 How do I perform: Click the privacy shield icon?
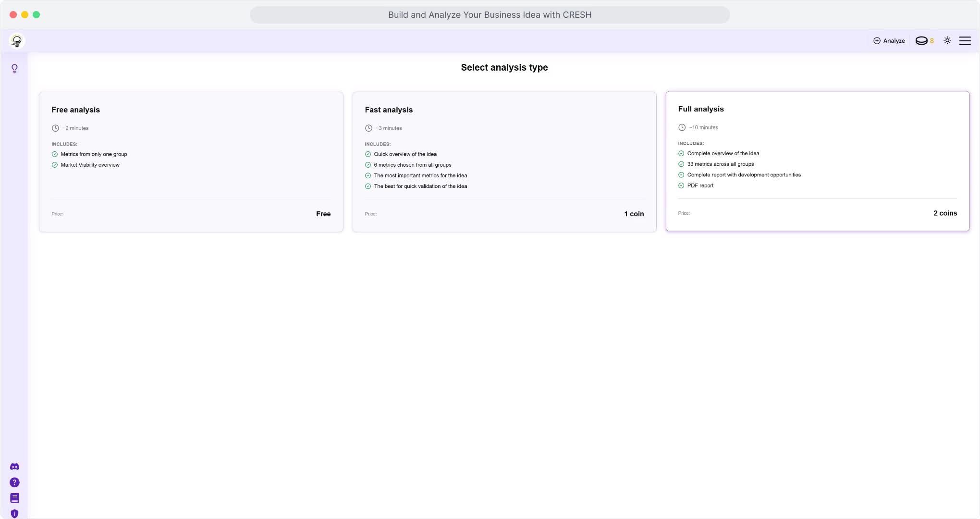click(x=14, y=513)
